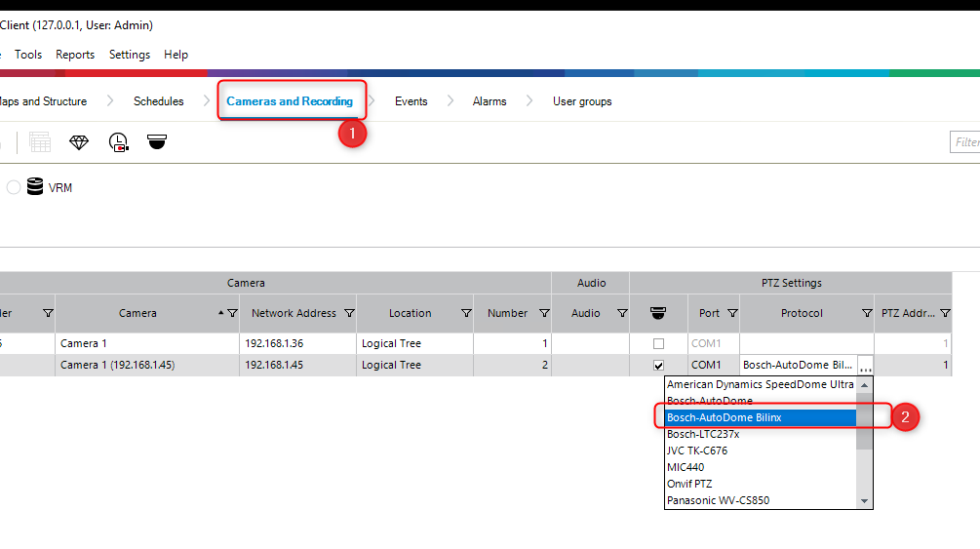Click the Protocol column filter icon
Screen dimensions: 980x549
[x=866, y=314]
